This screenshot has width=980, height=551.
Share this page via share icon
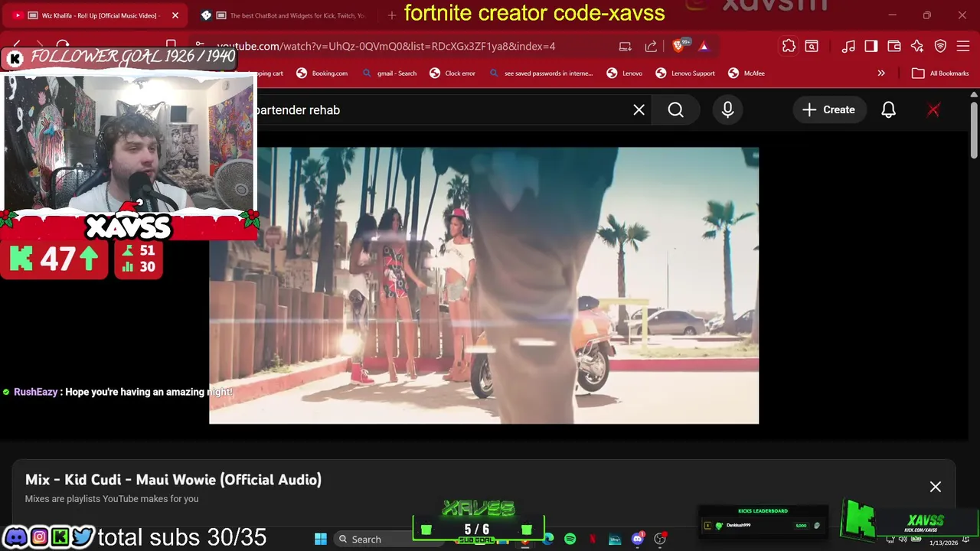coord(651,46)
